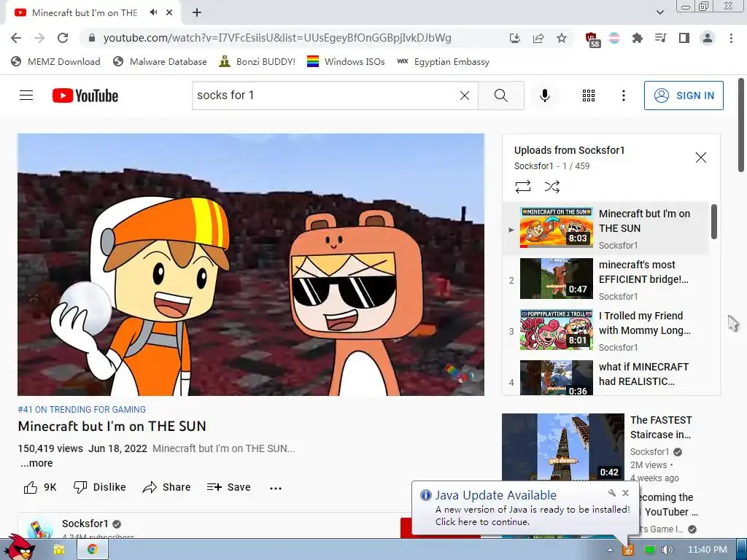This screenshot has height=560, width=747.
Task: Select playlist video I Trolled my Friend
Action: (605, 331)
